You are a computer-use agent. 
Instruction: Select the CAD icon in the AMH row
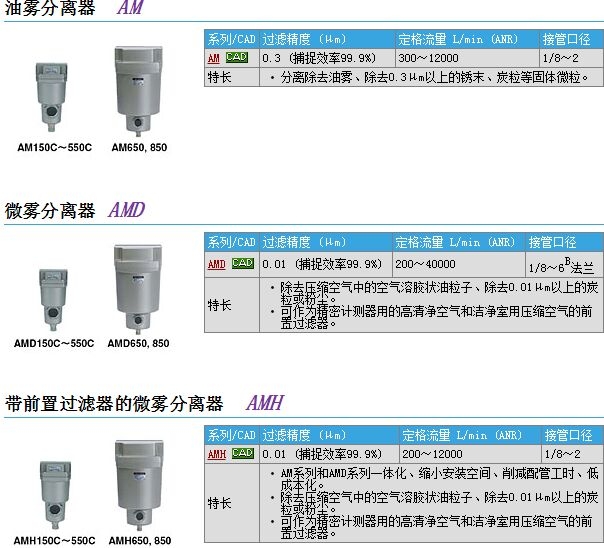click(242, 453)
